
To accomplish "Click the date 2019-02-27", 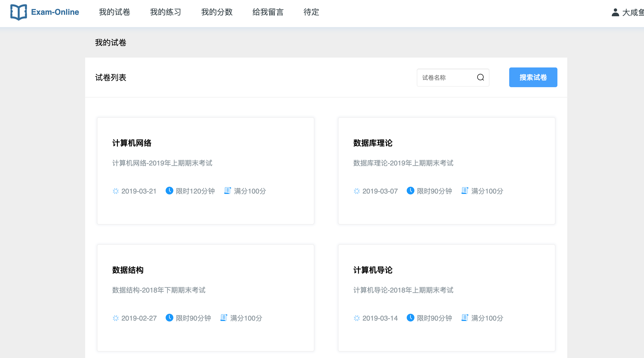I will (139, 318).
